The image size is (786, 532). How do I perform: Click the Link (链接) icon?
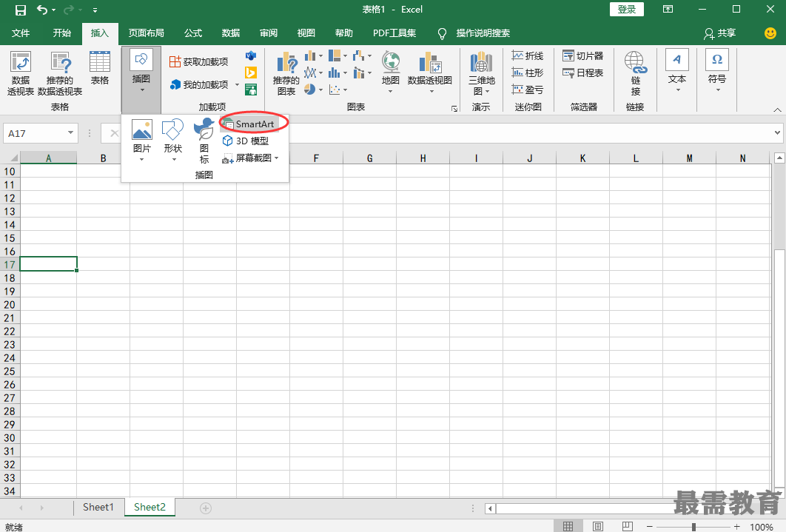(636, 73)
